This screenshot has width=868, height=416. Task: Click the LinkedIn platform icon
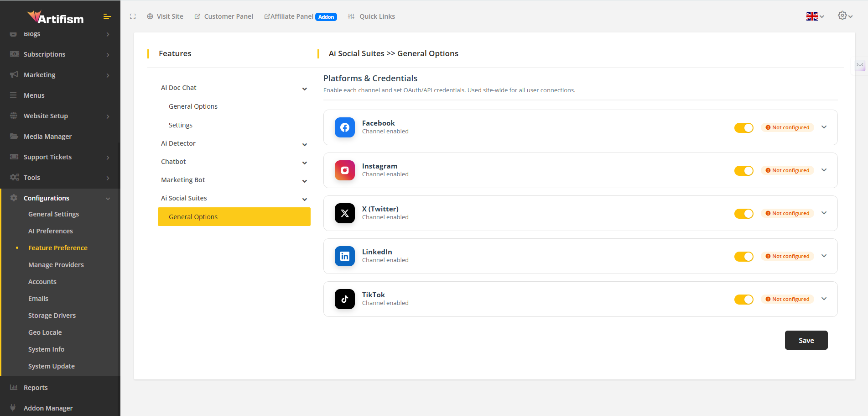(x=344, y=256)
